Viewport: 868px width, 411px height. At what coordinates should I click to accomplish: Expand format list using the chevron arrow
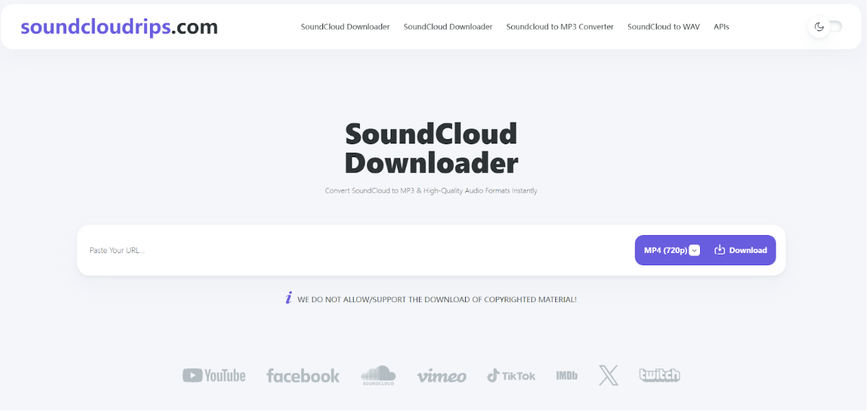click(694, 250)
